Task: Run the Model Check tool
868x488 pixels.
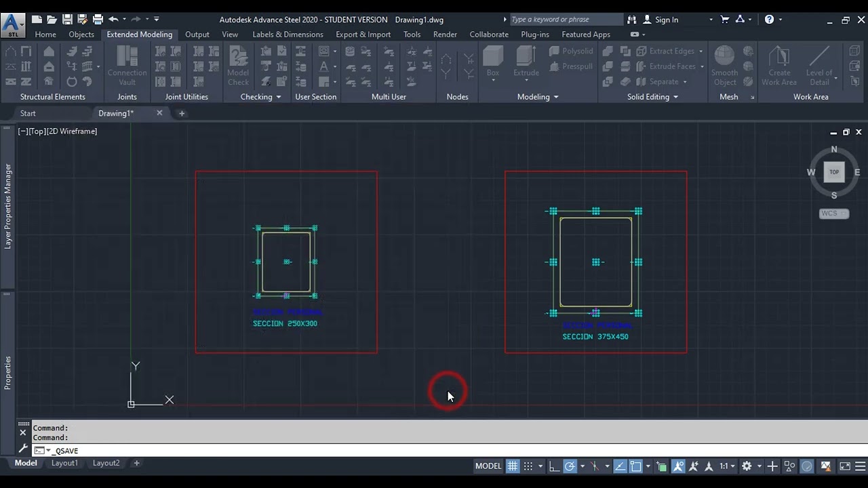Action: pos(238,66)
